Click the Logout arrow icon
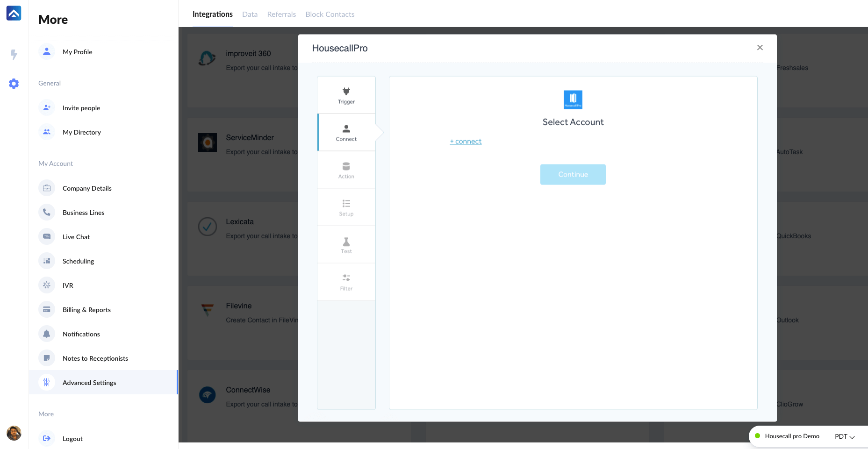Viewport: 868px width, 449px height. tap(47, 439)
